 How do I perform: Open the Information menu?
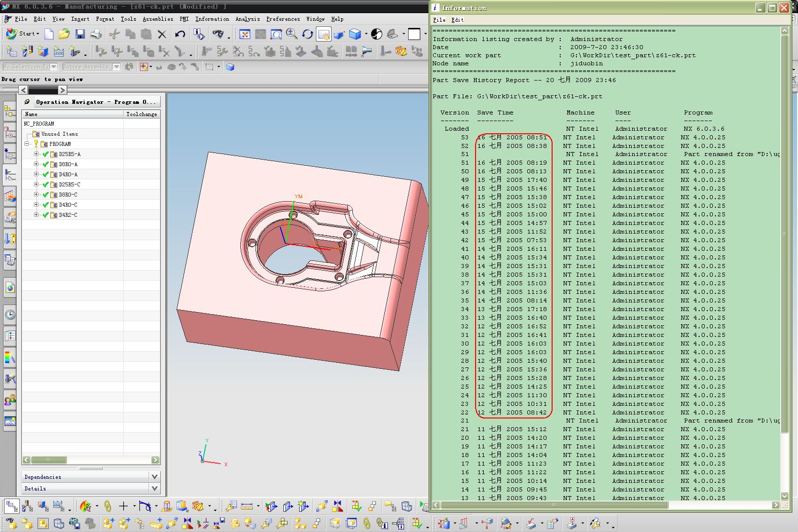pyautogui.click(x=212, y=19)
